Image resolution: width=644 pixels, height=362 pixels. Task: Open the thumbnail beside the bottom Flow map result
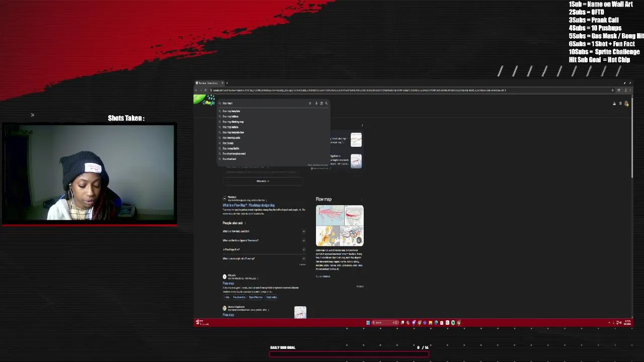[x=300, y=312]
